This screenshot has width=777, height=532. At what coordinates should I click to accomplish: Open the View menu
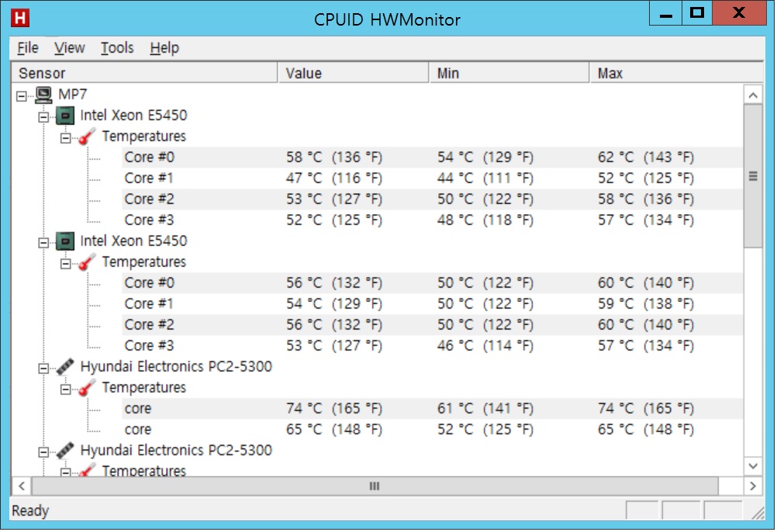69,47
